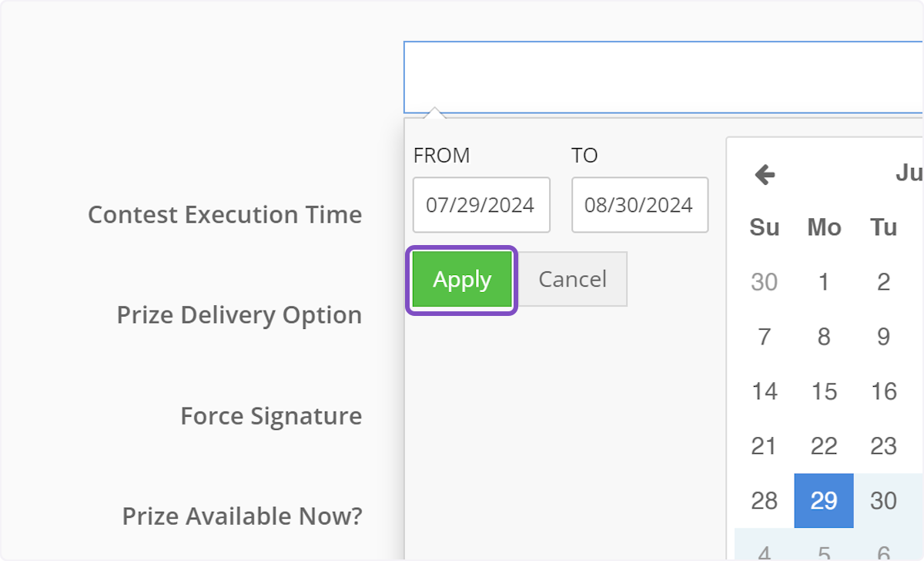Click the Contest Execution Time input box

pyautogui.click(x=662, y=77)
